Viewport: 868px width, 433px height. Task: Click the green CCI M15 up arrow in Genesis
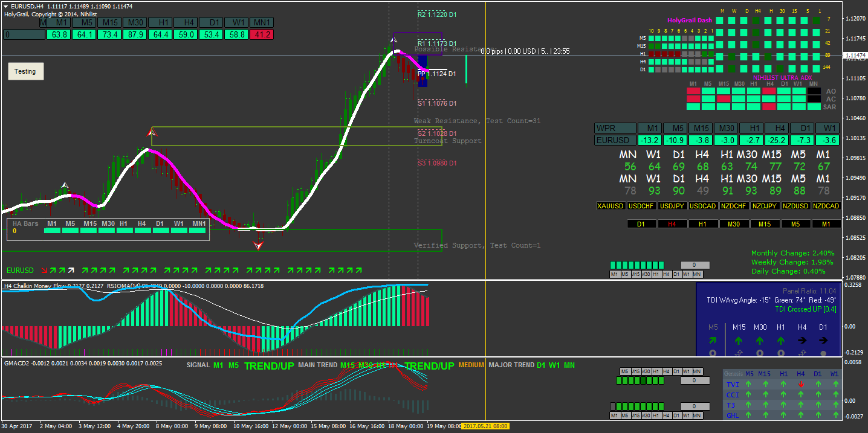(766, 394)
